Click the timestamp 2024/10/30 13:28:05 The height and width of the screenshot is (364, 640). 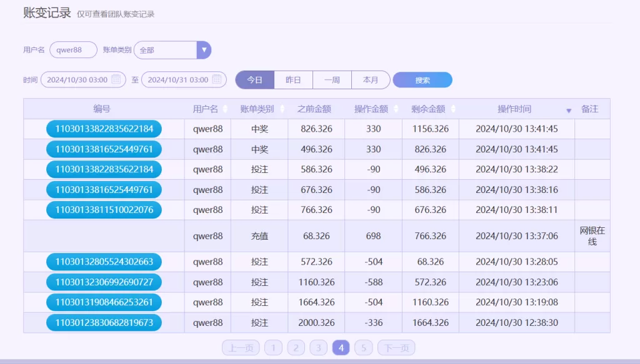517,262
